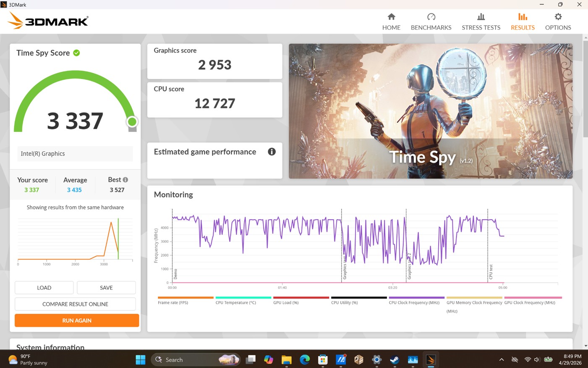Click the Demo marker in monitoring chart

[x=172, y=246]
